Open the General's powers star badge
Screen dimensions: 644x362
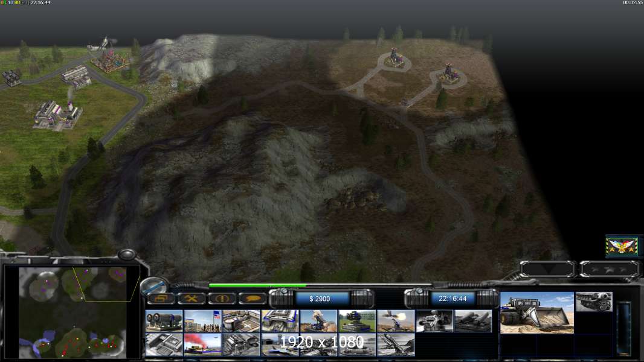click(x=623, y=246)
